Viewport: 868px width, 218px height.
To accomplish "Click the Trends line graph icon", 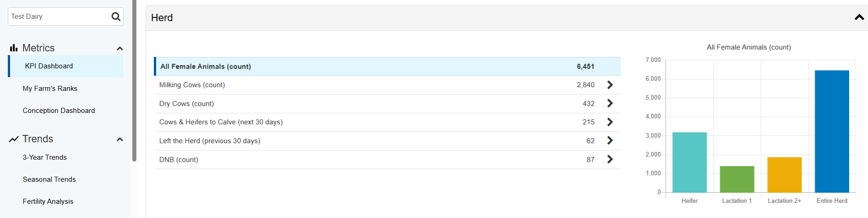I will pyautogui.click(x=14, y=139).
